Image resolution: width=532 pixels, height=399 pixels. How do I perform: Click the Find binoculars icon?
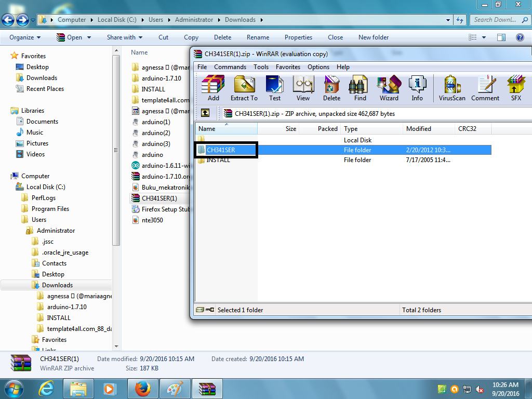coord(360,88)
